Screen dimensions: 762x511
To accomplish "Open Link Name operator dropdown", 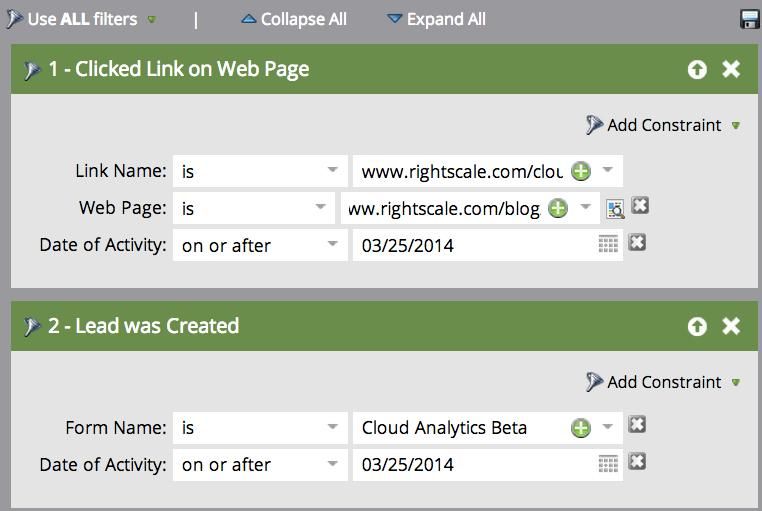I will tap(332, 171).
